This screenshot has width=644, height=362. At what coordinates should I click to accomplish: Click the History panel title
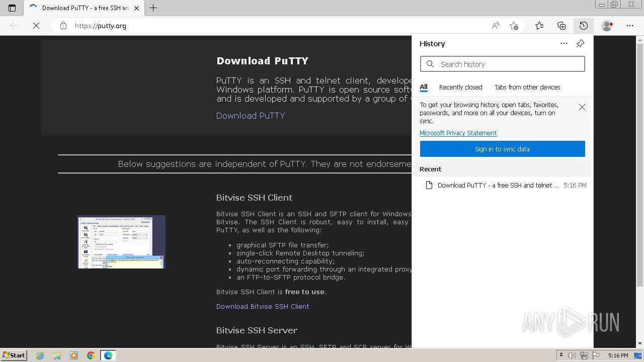point(432,44)
